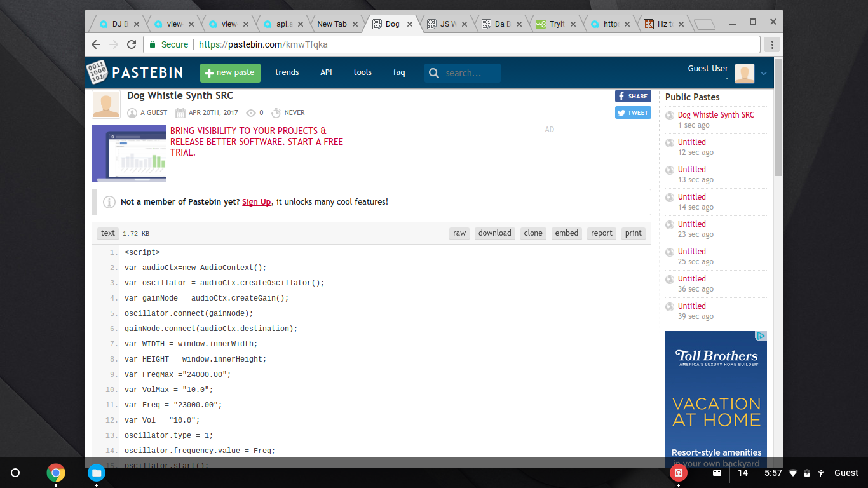Open Chrome three-dot menu

(772, 44)
